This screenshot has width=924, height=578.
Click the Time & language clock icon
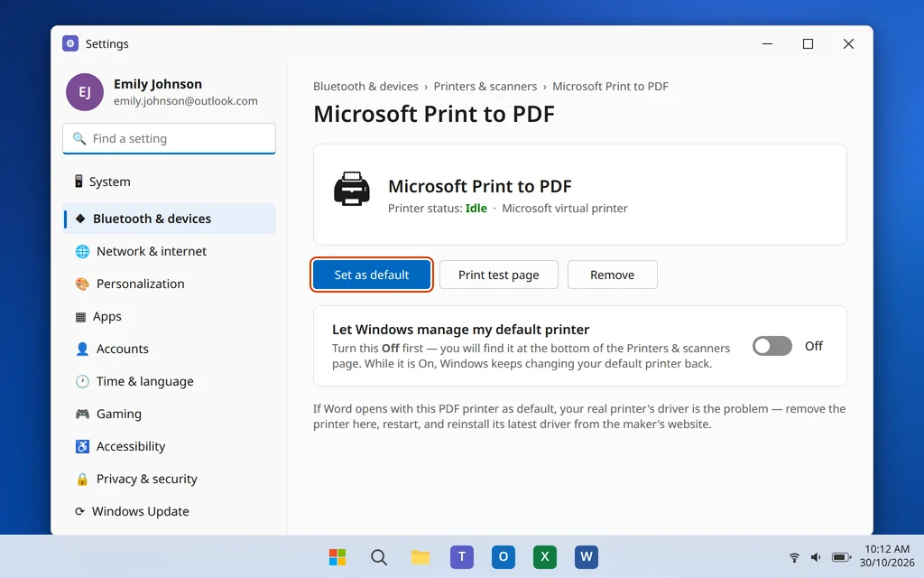point(82,382)
